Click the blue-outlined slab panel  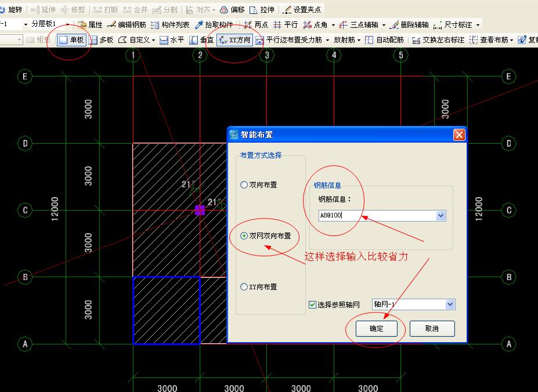point(167,310)
